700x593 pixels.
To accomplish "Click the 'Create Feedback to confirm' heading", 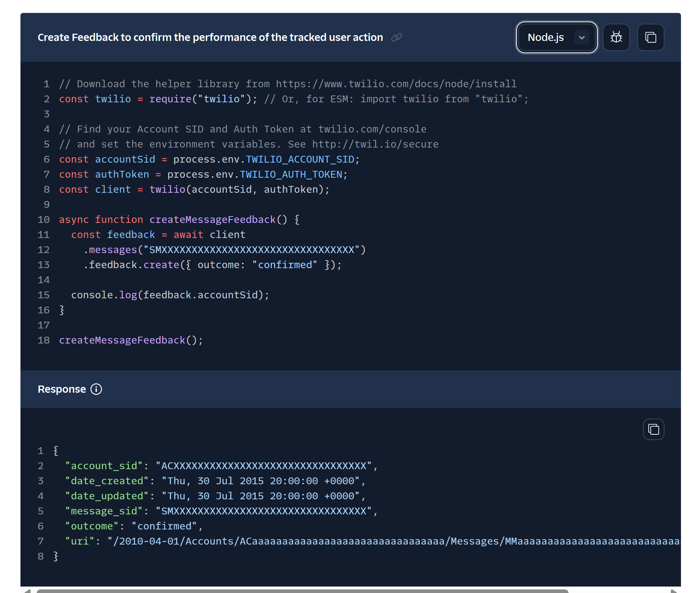I will (210, 37).
